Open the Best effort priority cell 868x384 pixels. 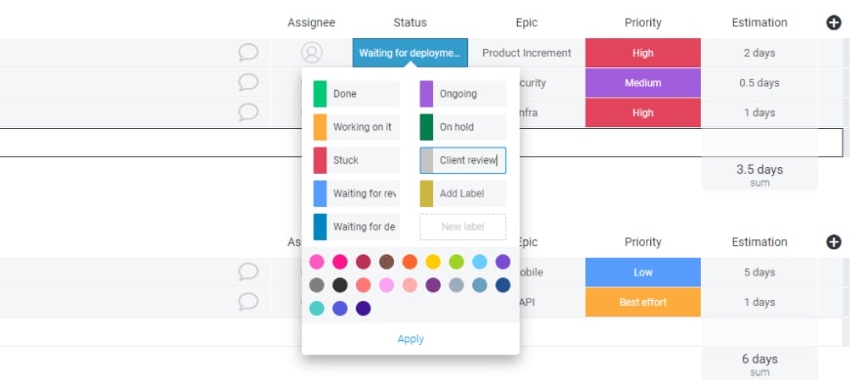643,302
